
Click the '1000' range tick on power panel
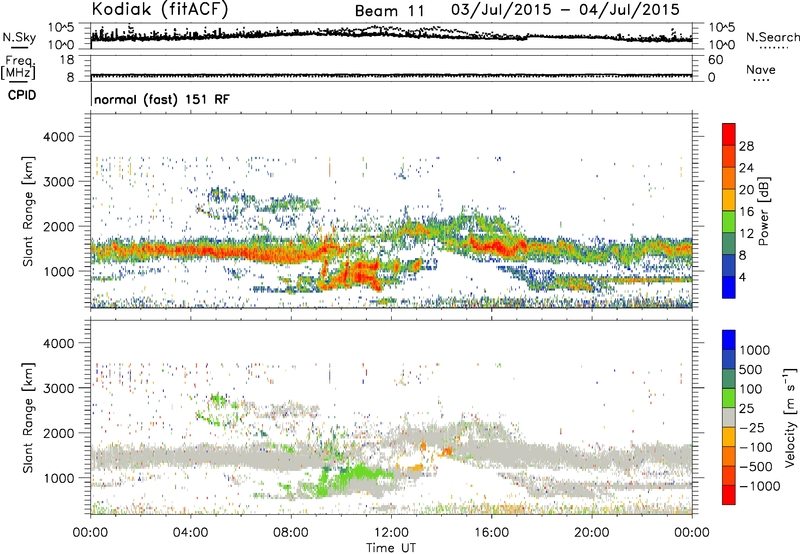coord(58,271)
